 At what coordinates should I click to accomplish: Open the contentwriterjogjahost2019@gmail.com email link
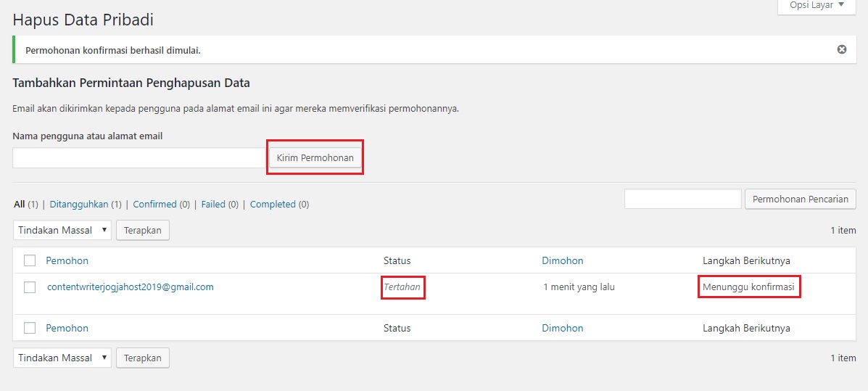(x=130, y=287)
